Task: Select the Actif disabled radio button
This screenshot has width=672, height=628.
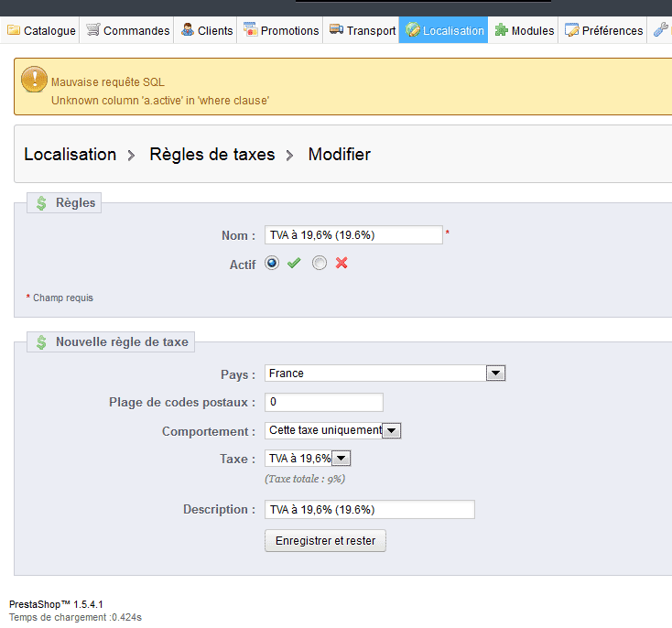Action: point(320,263)
